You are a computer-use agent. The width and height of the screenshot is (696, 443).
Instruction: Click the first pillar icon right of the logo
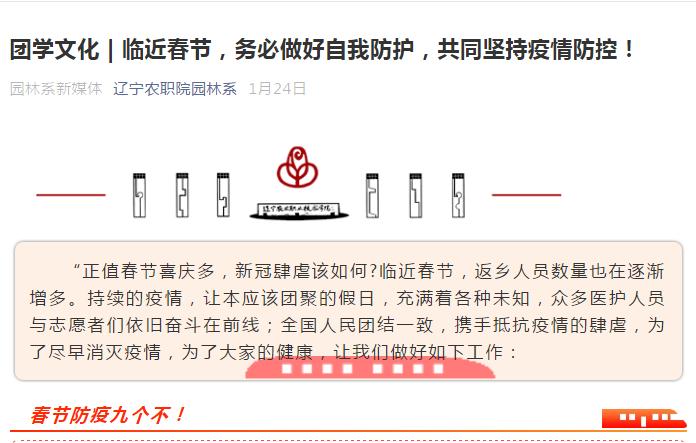pyautogui.click(x=372, y=195)
